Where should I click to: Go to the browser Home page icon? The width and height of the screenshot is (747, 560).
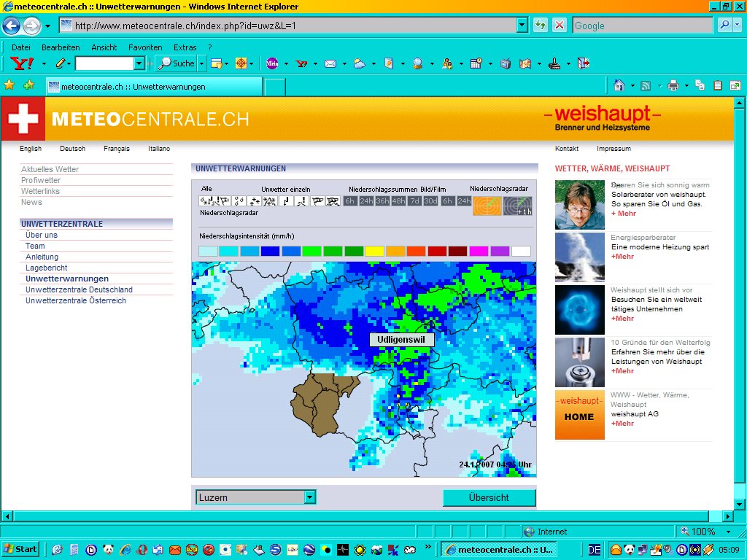tap(619, 86)
